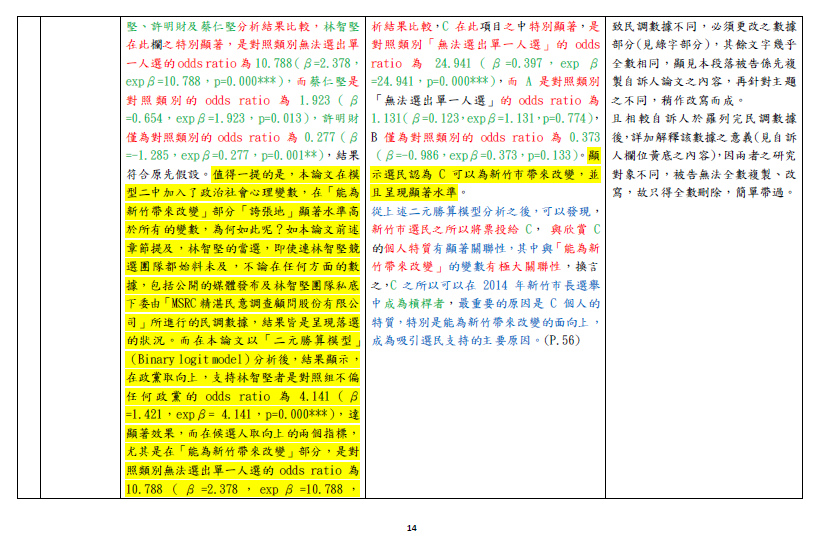817x545 pixels.
Task: Click the page reference "(P.56)"
Action: 560,340
